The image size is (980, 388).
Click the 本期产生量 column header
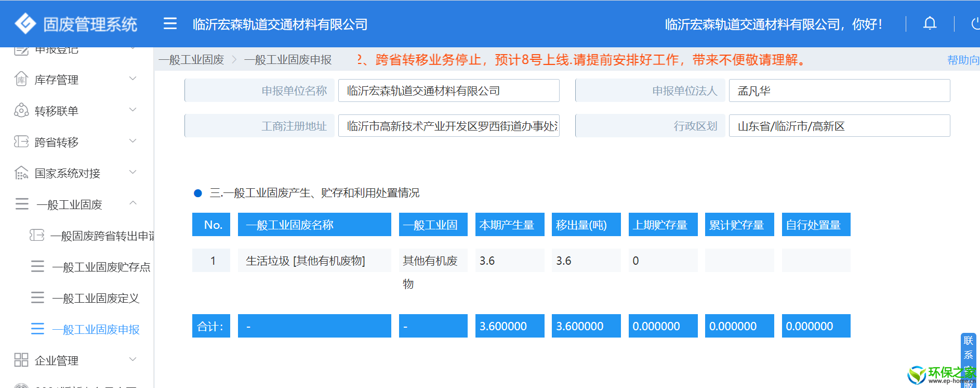click(510, 225)
